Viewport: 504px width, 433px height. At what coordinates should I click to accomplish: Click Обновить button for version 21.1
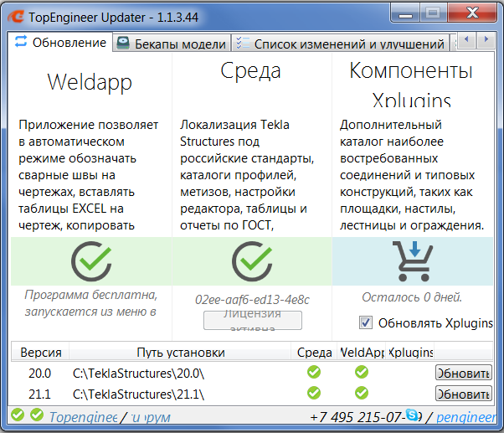464,394
